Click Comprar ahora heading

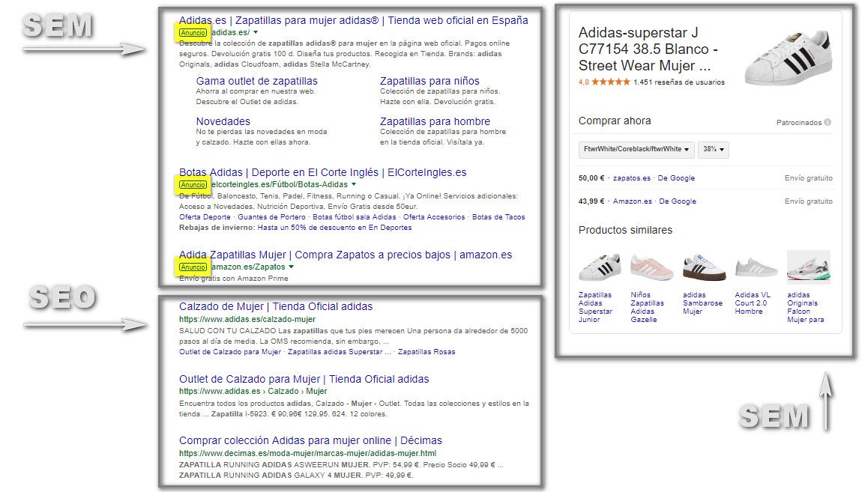615,121
